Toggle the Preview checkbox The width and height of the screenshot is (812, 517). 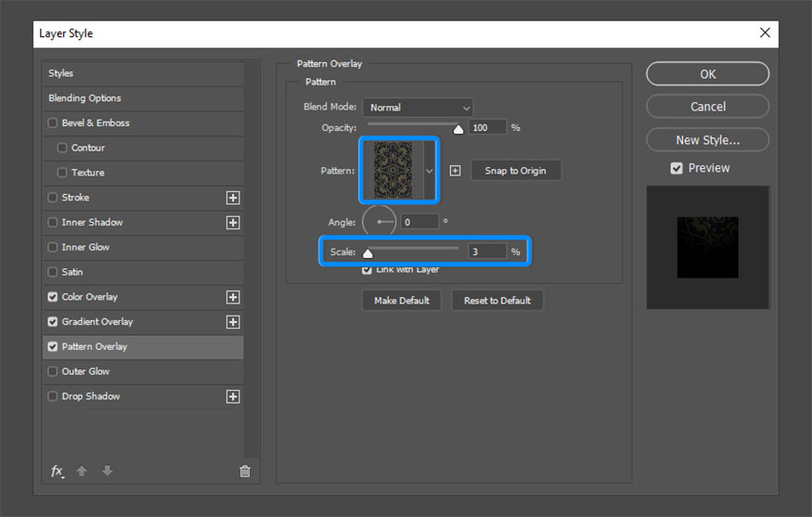pyautogui.click(x=677, y=168)
